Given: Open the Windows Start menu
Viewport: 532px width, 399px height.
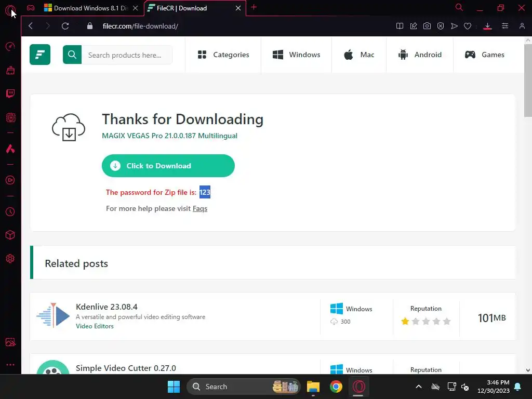Looking at the screenshot, I should (x=174, y=387).
